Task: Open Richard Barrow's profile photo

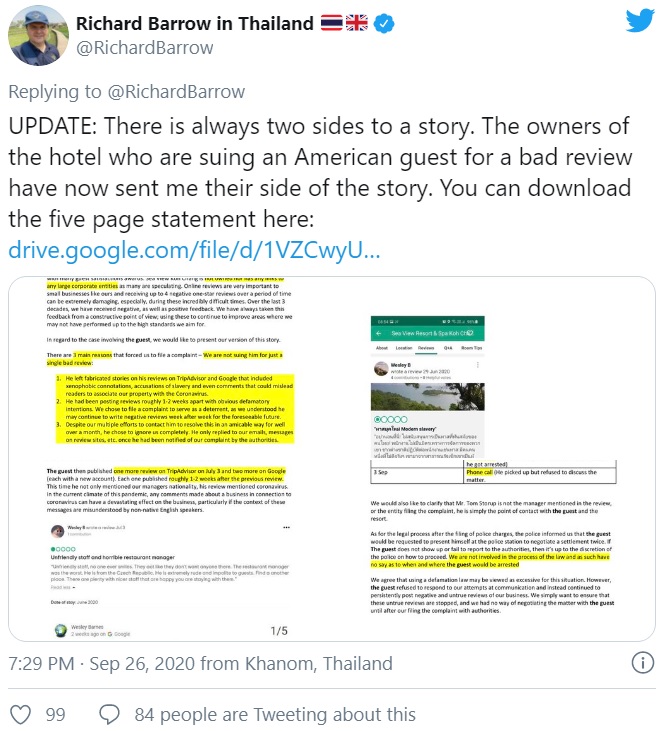Action: click(x=38, y=35)
